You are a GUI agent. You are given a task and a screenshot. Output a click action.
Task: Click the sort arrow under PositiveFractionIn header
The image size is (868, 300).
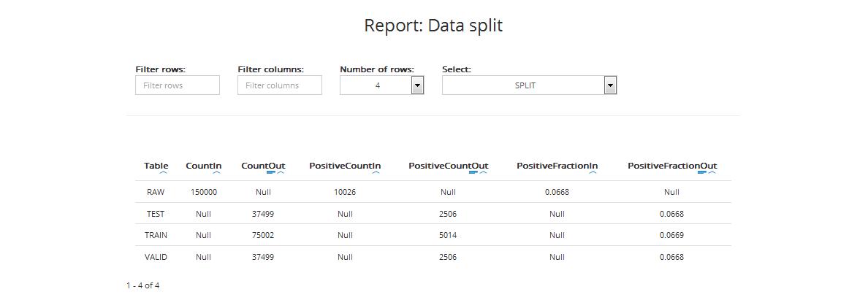click(x=593, y=173)
